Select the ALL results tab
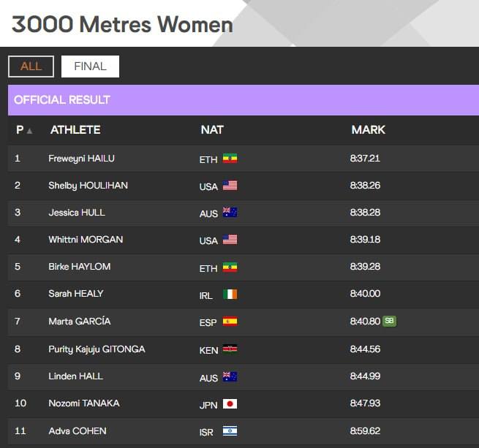 (x=31, y=67)
